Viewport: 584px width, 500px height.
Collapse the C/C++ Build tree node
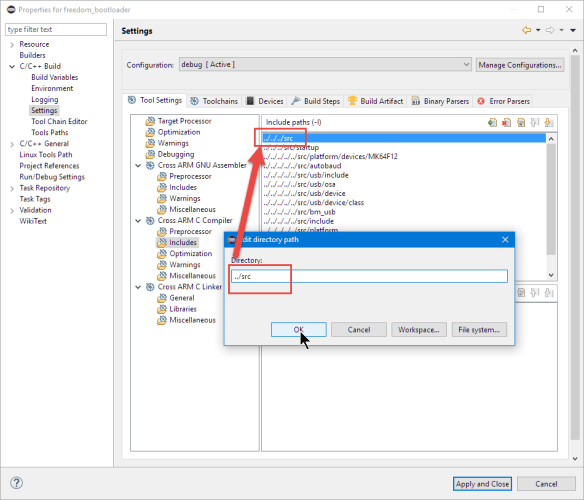[12, 67]
